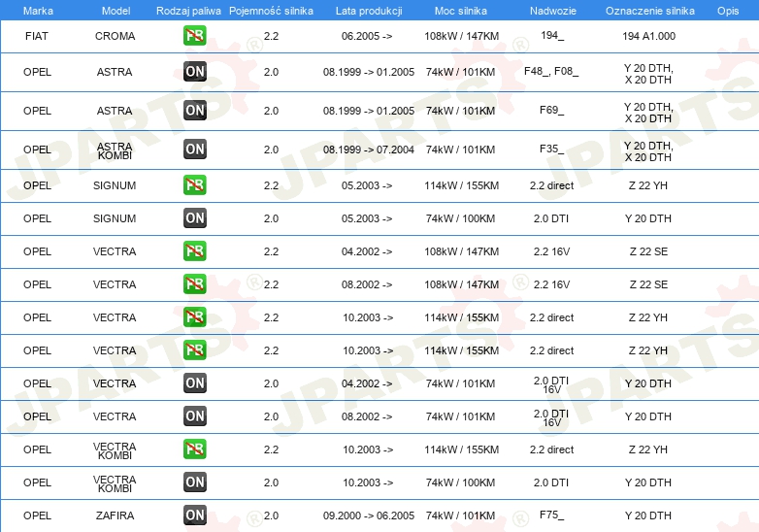
Task: Click the diesel ON icon in the VECTRA 08.2002 Y 20 DTH row
Action: [194, 416]
